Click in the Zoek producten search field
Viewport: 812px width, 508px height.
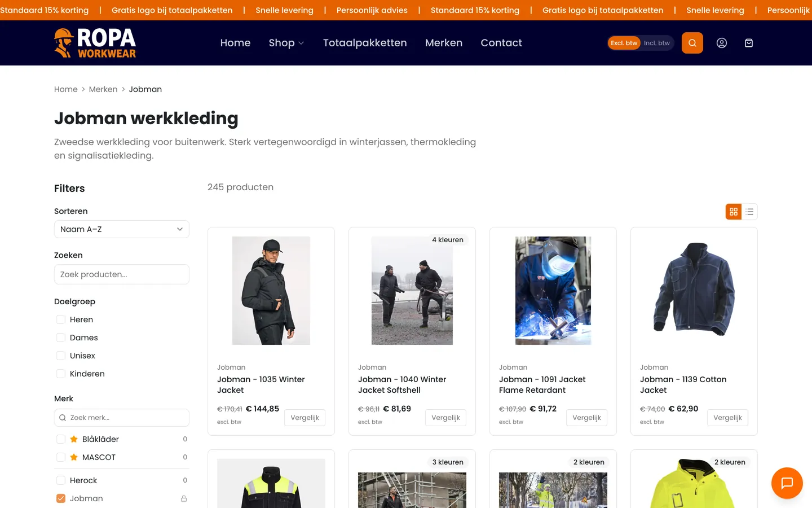pyautogui.click(x=122, y=274)
